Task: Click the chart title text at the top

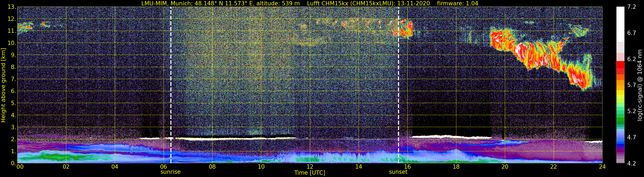Action: pyautogui.click(x=310, y=3)
